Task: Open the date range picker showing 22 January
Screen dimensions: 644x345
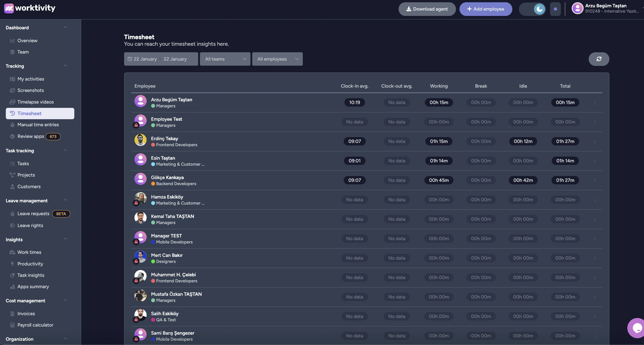Action: (160, 59)
